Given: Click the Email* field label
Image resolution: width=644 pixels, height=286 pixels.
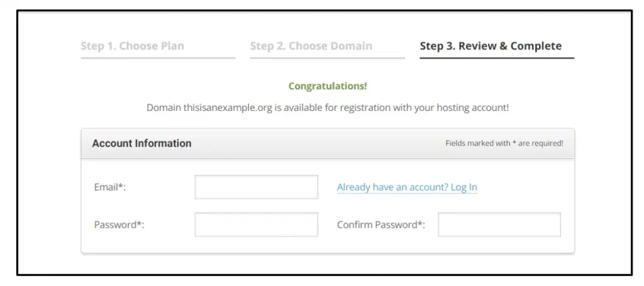Looking at the screenshot, I should (110, 187).
